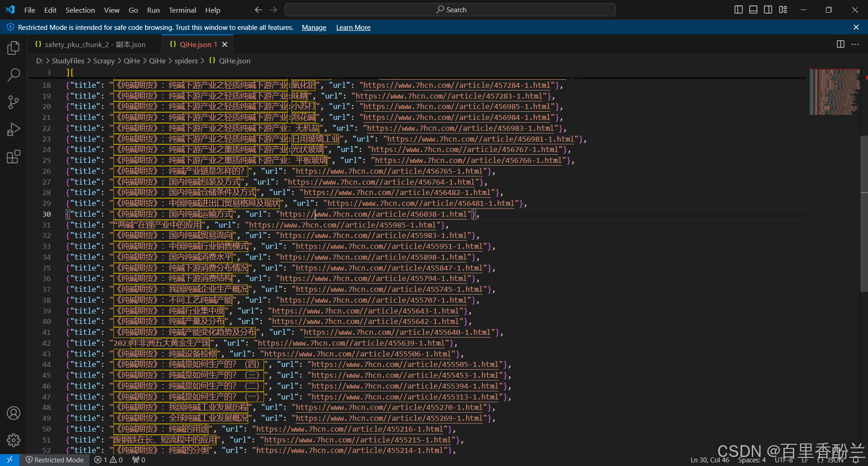Open the Terminal menu

click(182, 10)
